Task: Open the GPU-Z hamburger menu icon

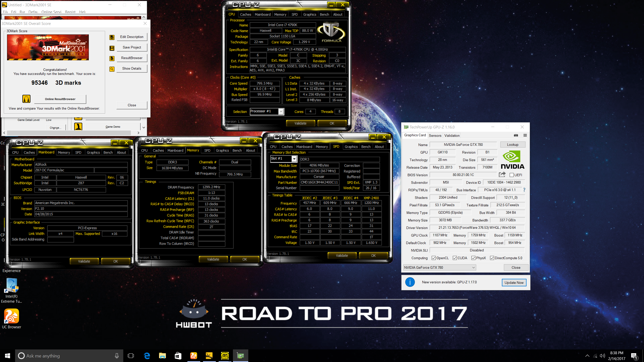Action: [x=525, y=135]
